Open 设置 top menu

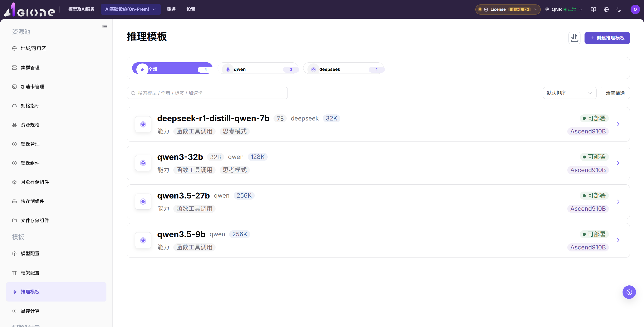point(191,9)
